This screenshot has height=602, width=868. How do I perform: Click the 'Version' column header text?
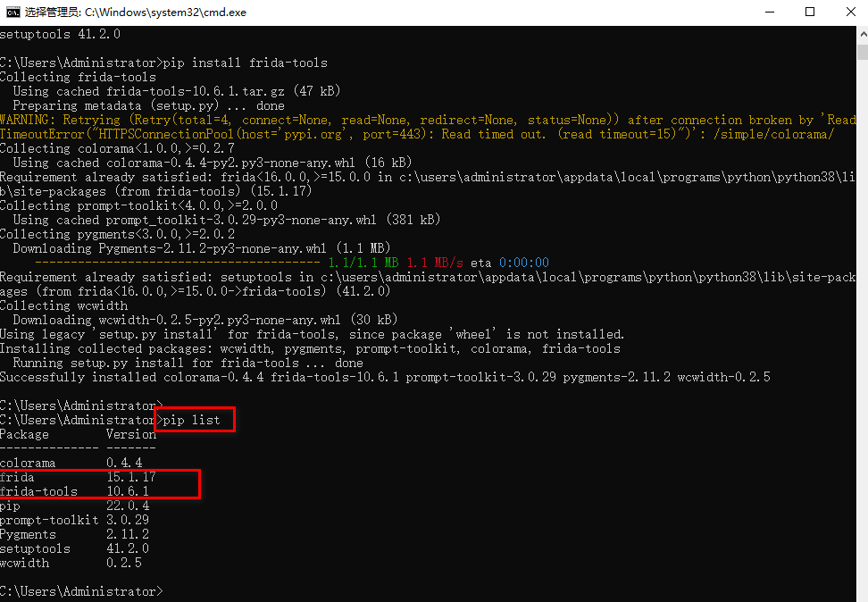click(130, 434)
